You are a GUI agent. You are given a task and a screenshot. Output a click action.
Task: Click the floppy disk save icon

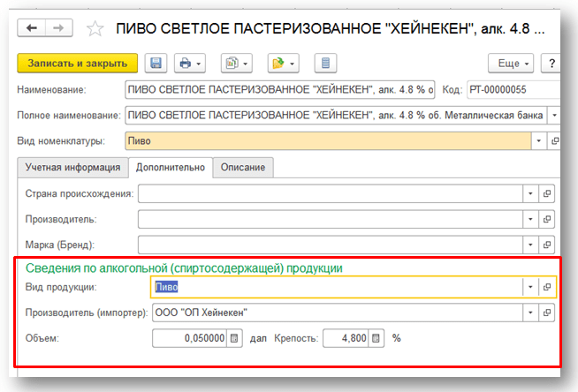[156, 64]
